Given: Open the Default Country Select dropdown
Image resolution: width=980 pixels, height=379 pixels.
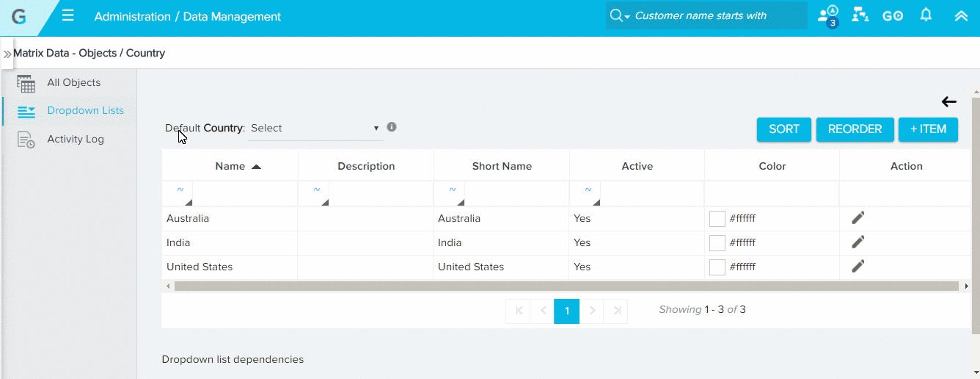Looking at the screenshot, I should (316, 128).
